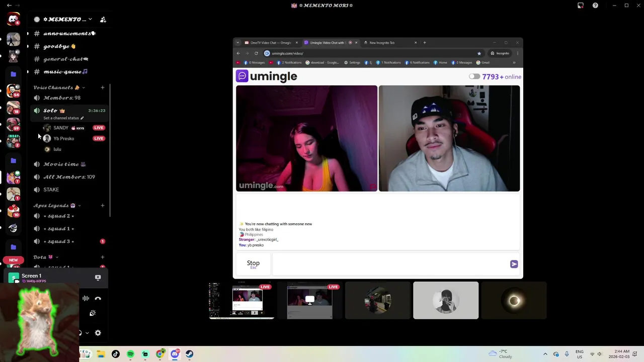The height and width of the screenshot is (362, 644).
Task: Open Chrome tab search dropdown arrow
Action: pyautogui.click(x=238, y=43)
